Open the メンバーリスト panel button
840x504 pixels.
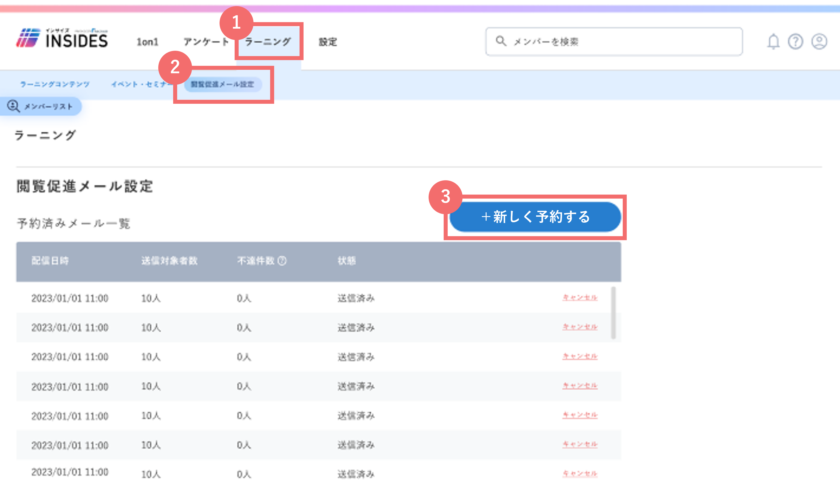tap(41, 106)
